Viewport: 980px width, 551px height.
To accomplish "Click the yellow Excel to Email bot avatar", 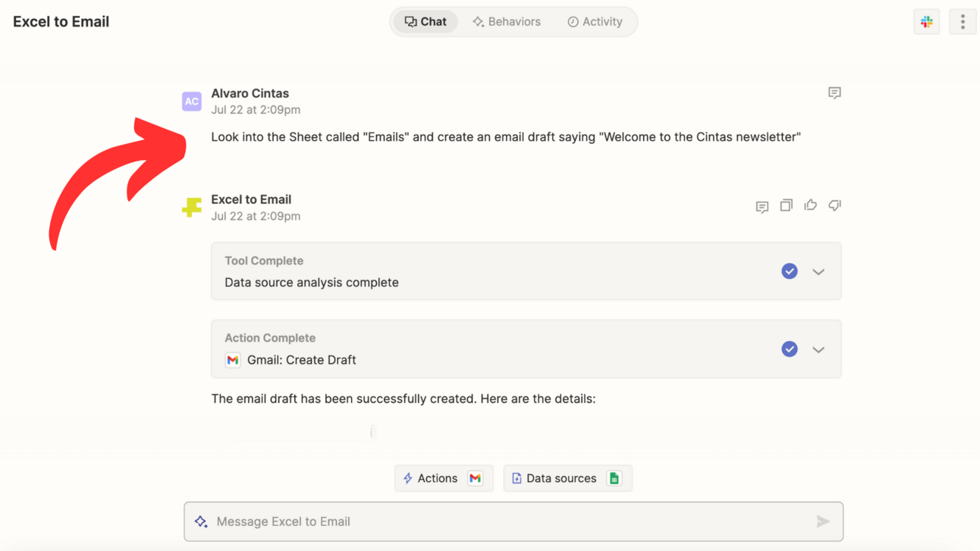I will tap(192, 207).
